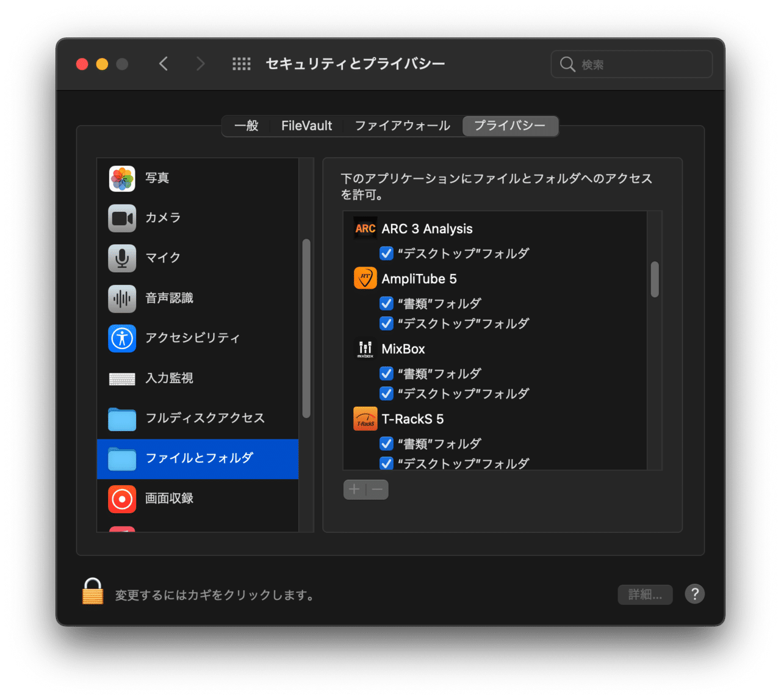Click the sidebar category list scrollbar
Image resolution: width=781 pixels, height=700 pixels.
click(306, 328)
